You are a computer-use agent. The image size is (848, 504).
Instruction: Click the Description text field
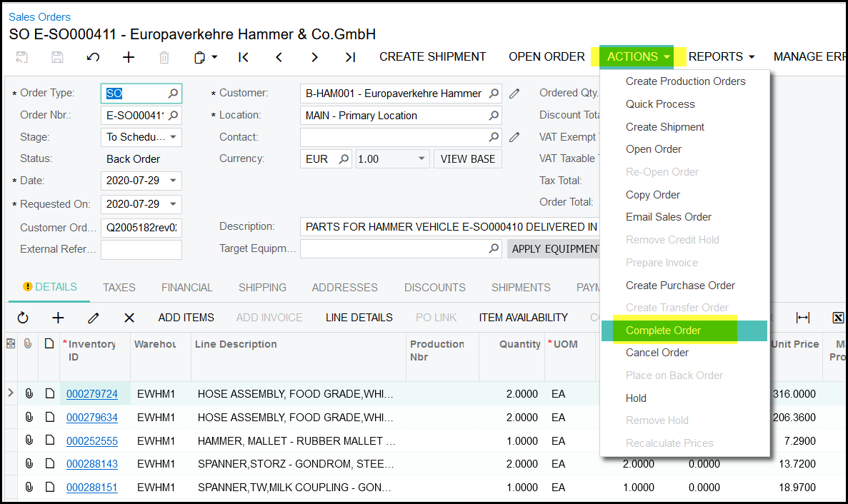point(449,227)
